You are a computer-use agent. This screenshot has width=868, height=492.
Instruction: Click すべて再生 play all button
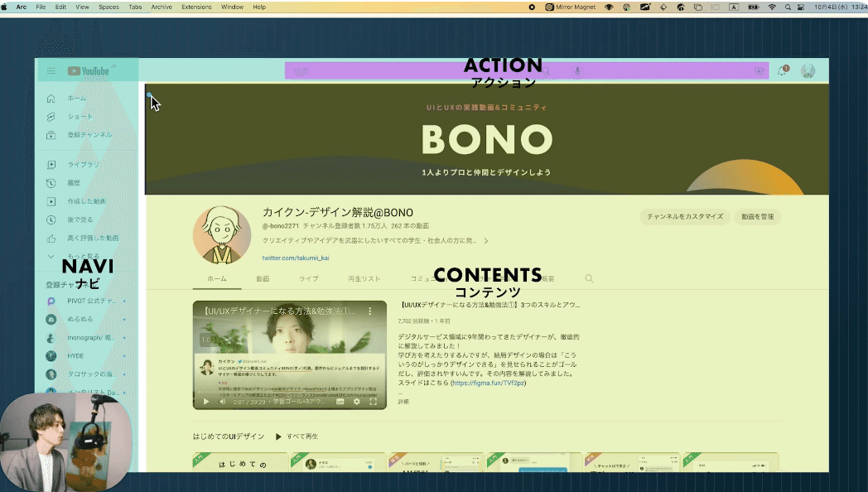[297, 437]
